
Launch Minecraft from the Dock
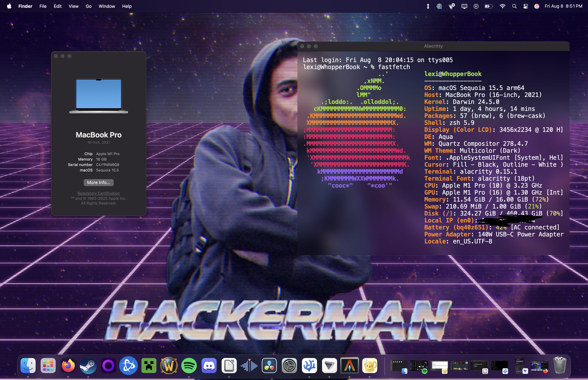[149, 365]
